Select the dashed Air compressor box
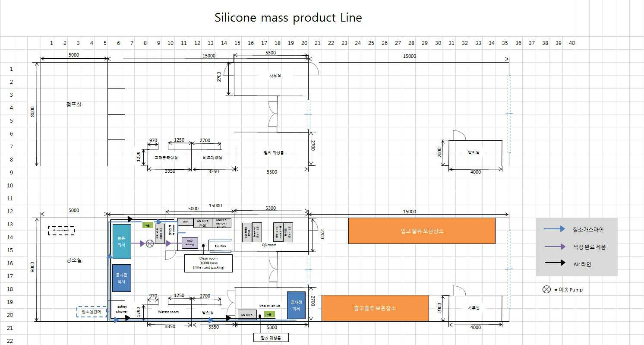Viewport: 644px width, 345px height. click(x=61, y=231)
